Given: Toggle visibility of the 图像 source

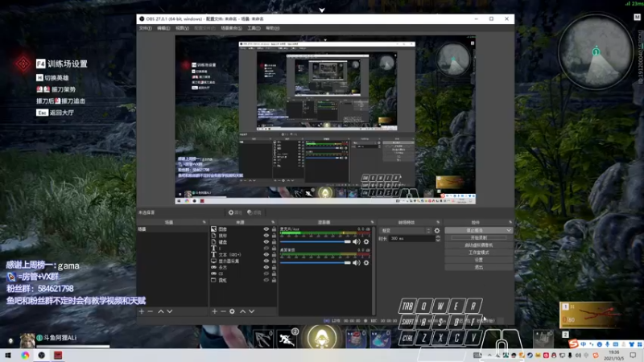Looking at the screenshot, I should tap(266, 229).
